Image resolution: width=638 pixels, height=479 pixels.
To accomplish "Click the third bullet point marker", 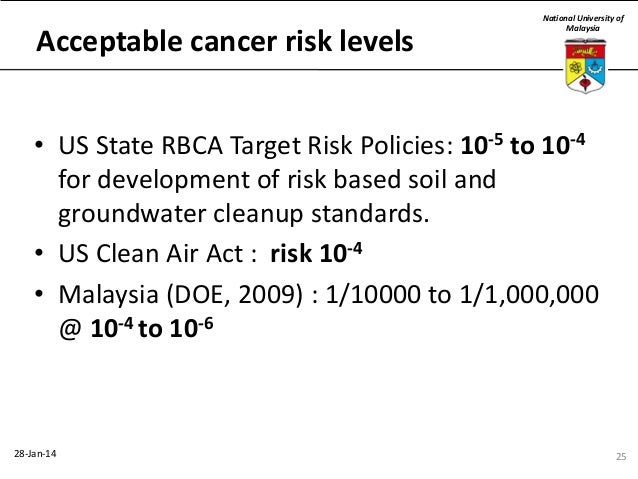I will point(39,293).
